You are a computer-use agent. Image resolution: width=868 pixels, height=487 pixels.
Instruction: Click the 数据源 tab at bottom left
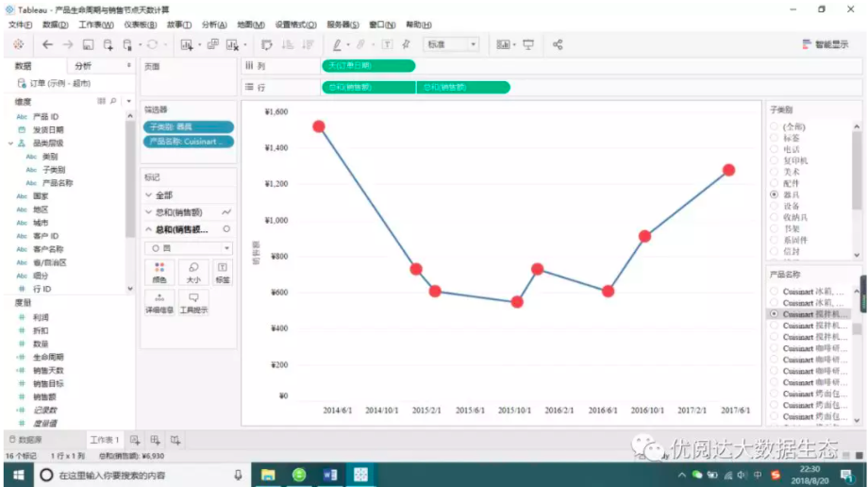point(25,440)
